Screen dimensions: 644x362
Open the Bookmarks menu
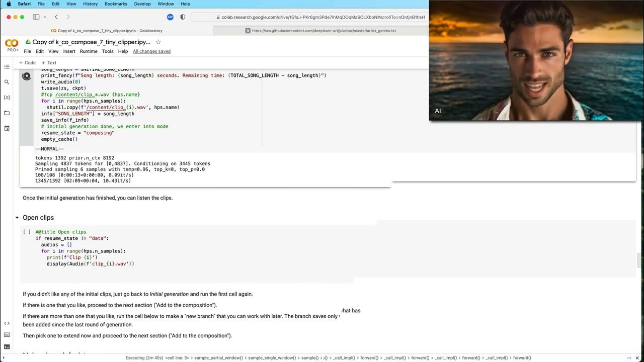click(116, 4)
